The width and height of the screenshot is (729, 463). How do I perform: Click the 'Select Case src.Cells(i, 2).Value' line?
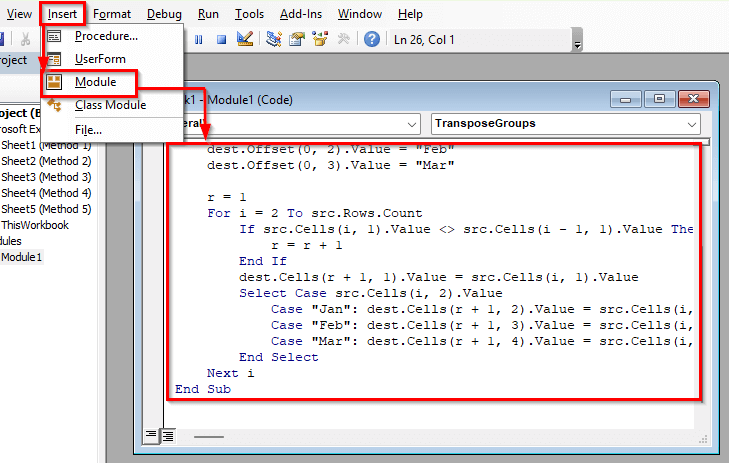tap(371, 293)
